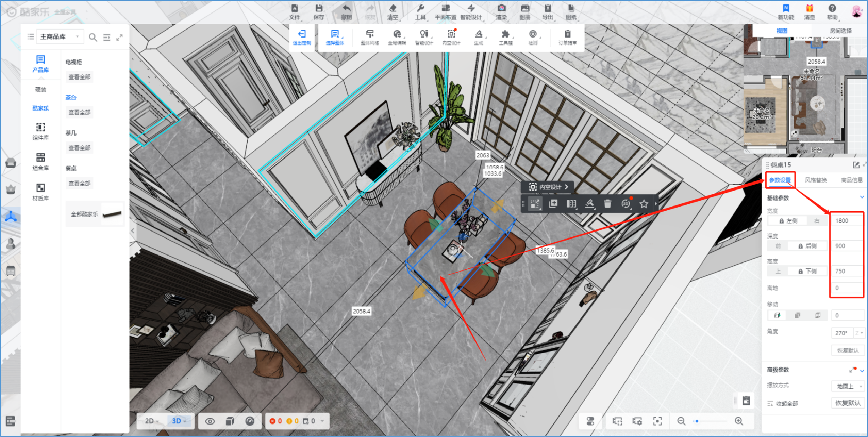Collapse the 基础参数 section chevron
This screenshot has width=868, height=437.
point(862,197)
